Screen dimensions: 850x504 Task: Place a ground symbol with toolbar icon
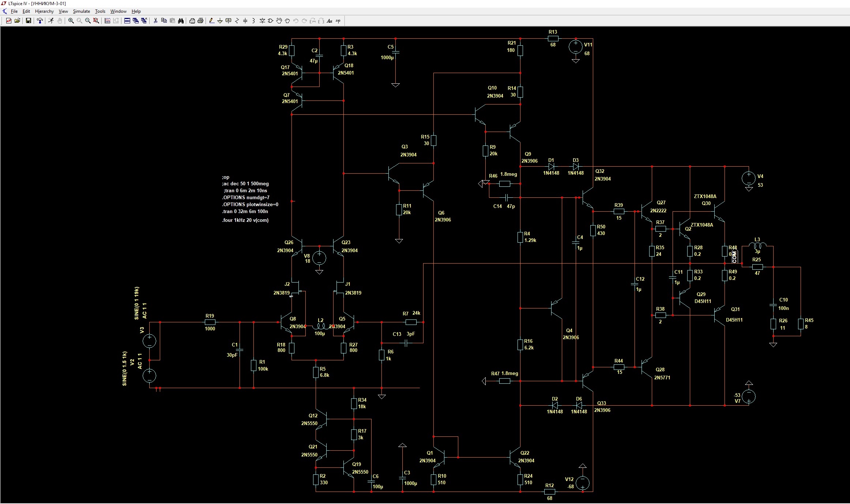pos(220,21)
